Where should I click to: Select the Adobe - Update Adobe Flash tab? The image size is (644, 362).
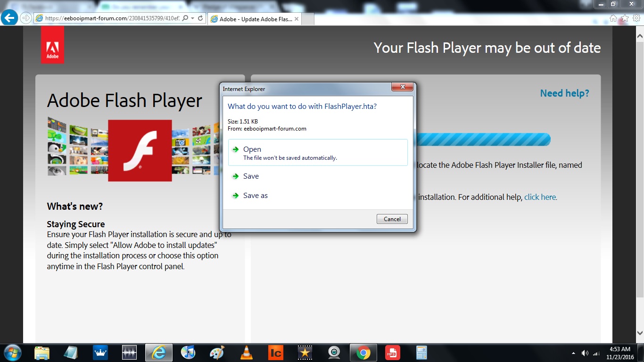[x=255, y=19]
